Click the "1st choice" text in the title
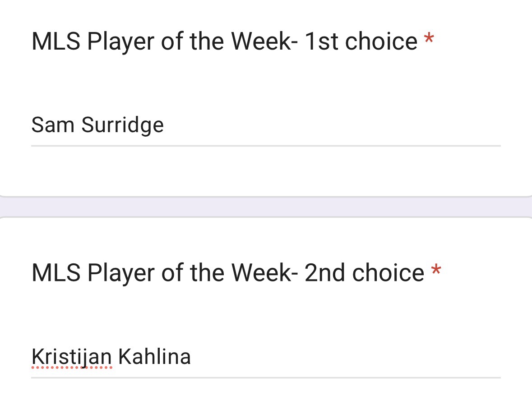Viewport: 532px width, 414px height. coord(361,41)
